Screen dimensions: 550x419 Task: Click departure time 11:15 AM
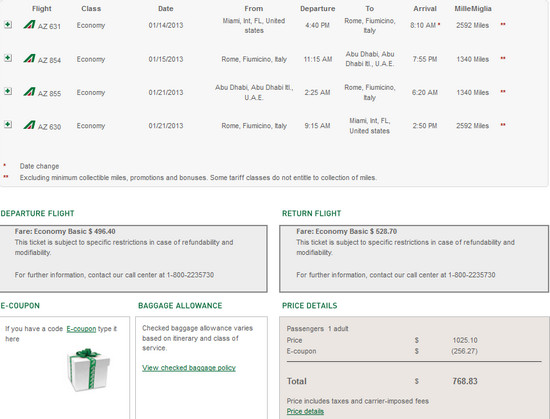click(318, 59)
